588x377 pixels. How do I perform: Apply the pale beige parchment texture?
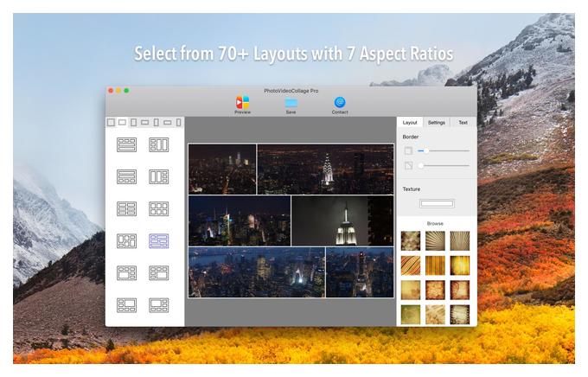[x=411, y=290]
